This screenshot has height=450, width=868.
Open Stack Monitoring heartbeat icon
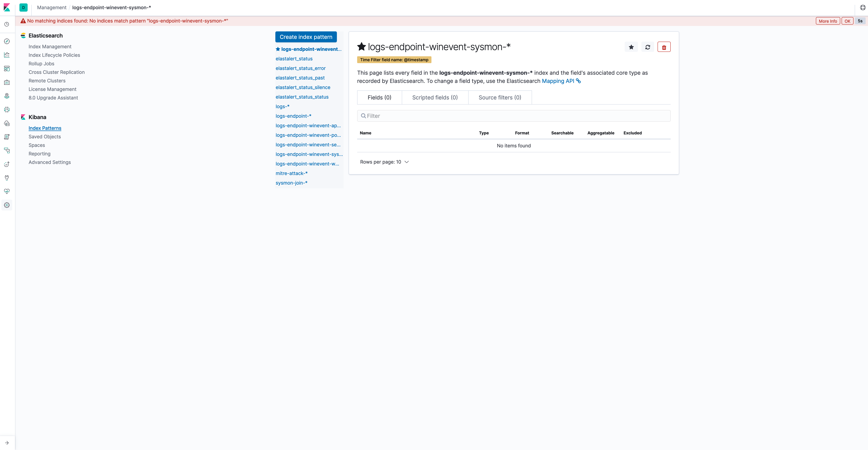7,191
